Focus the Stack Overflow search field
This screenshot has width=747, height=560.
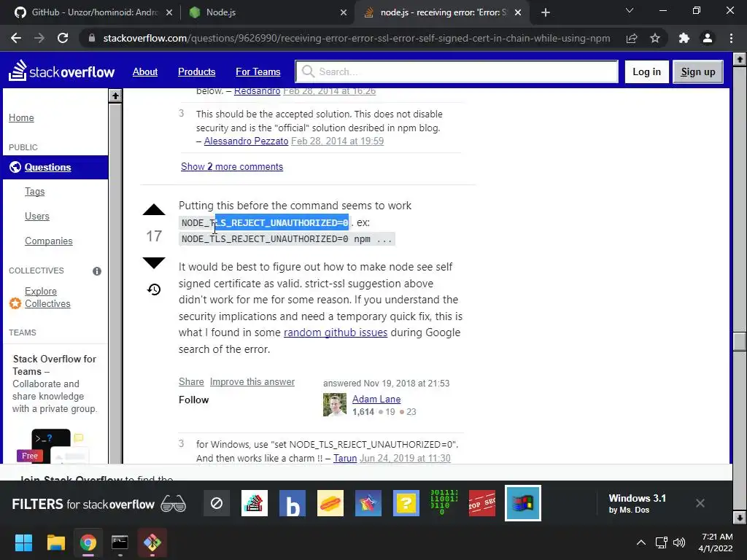(457, 71)
